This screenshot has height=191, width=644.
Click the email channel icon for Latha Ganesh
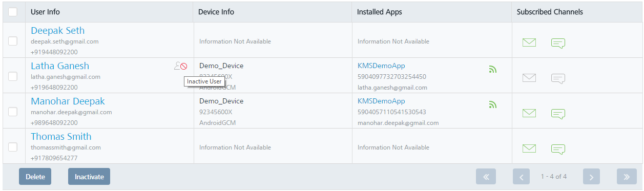[529, 78]
